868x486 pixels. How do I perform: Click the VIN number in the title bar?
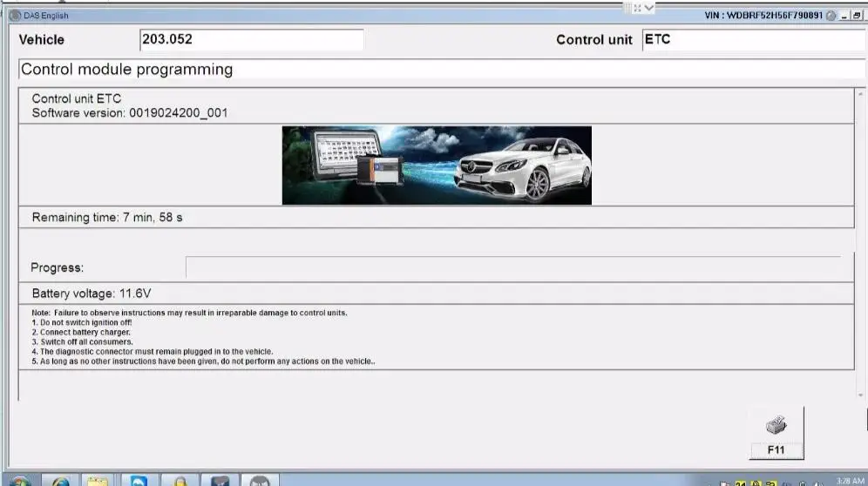pos(763,16)
